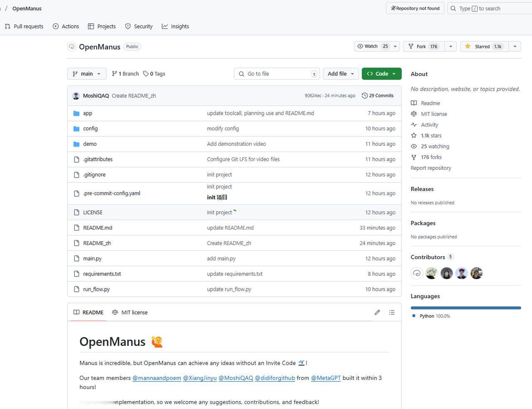Focus the Type to search field
The height and width of the screenshot is (409, 532).
point(490,8)
